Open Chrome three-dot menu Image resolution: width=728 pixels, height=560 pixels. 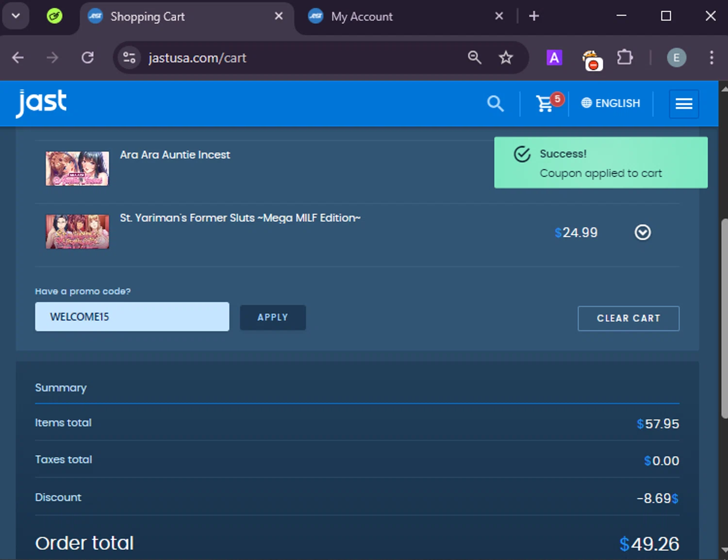(x=711, y=58)
